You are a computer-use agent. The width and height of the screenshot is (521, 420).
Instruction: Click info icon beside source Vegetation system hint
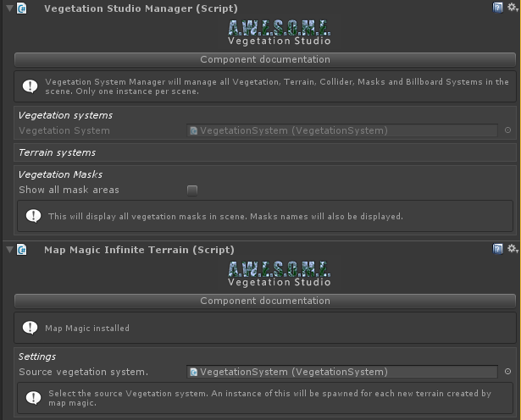point(33,398)
